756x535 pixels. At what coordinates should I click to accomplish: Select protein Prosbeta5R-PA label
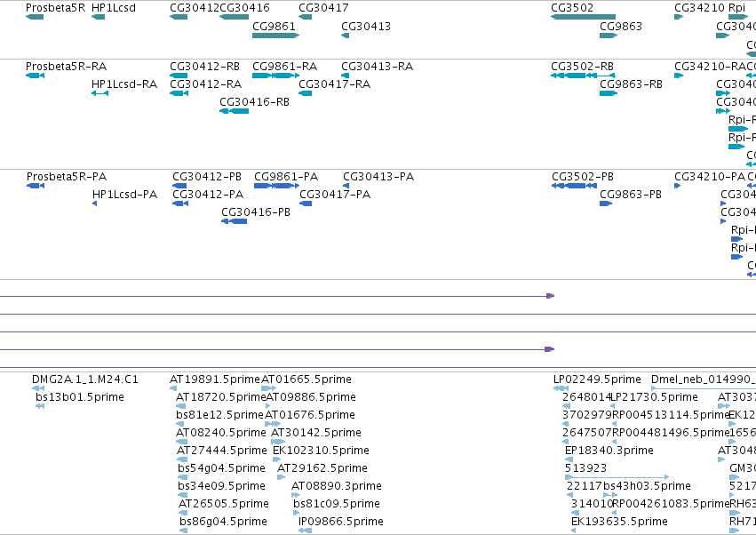67,177
